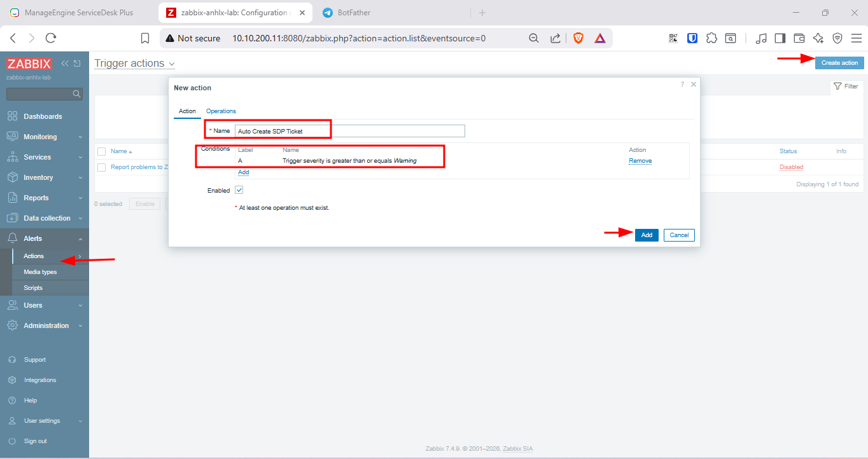The image size is (868, 459).
Task: Check the Report problems row checkbox
Action: (x=101, y=167)
